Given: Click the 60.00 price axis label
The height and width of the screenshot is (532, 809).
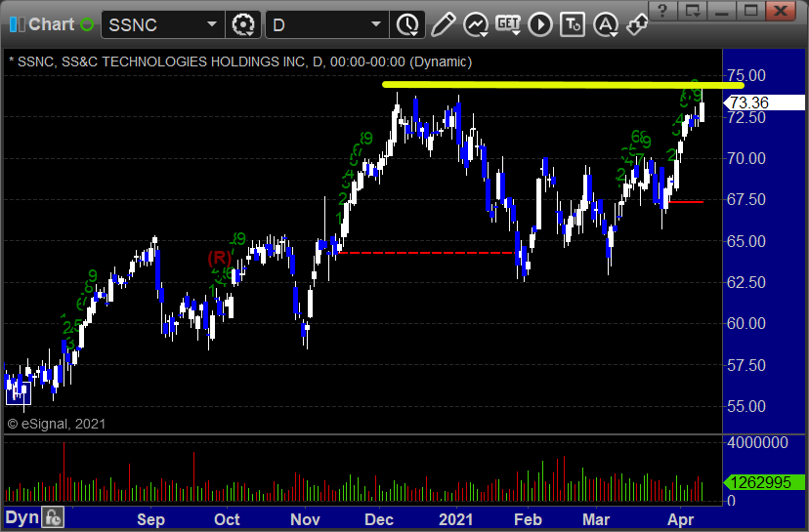Looking at the screenshot, I should click(746, 323).
